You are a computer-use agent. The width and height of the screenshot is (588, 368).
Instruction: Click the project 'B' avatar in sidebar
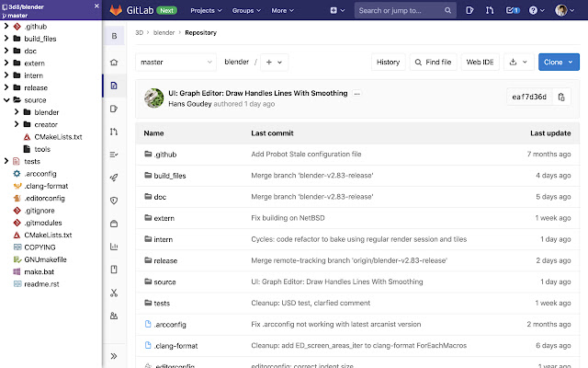coord(114,36)
